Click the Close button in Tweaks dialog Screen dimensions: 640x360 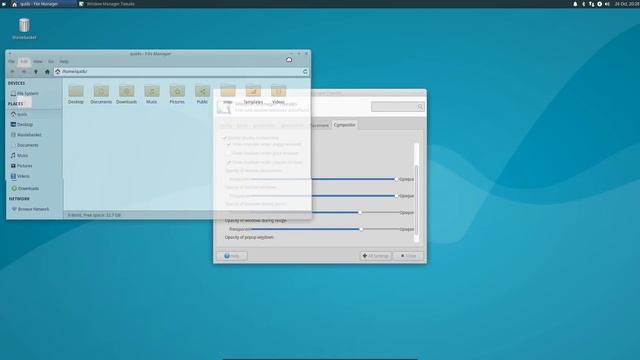[x=408, y=256]
